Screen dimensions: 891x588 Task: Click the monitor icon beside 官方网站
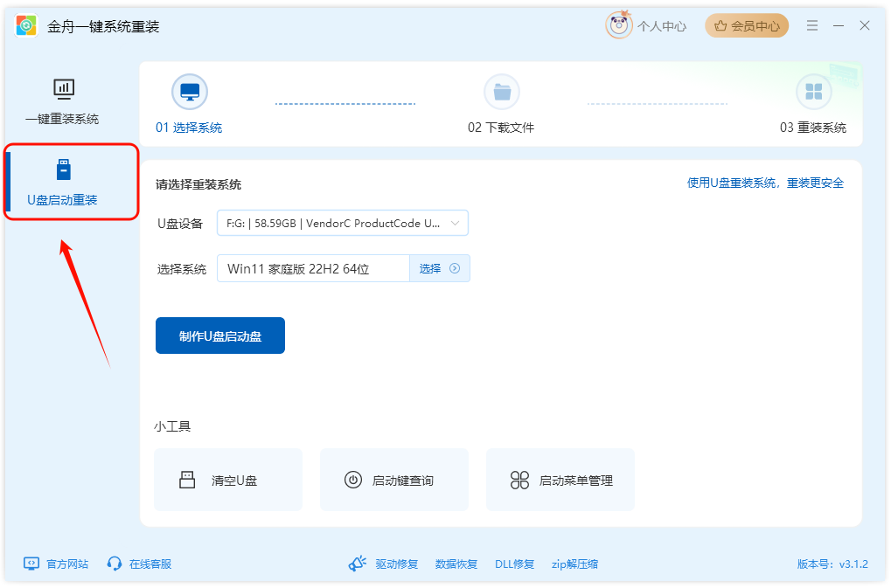coord(31,564)
